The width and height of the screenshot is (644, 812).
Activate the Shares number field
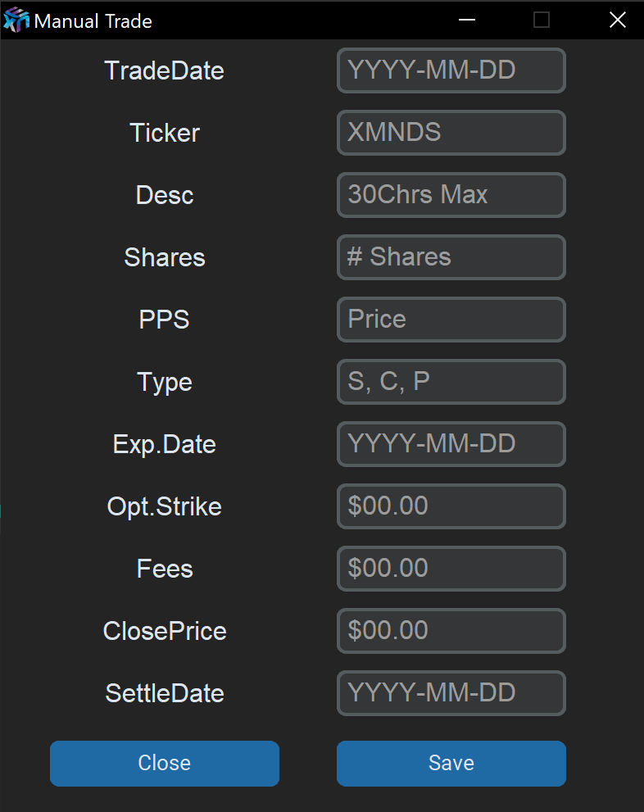(451, 257)
